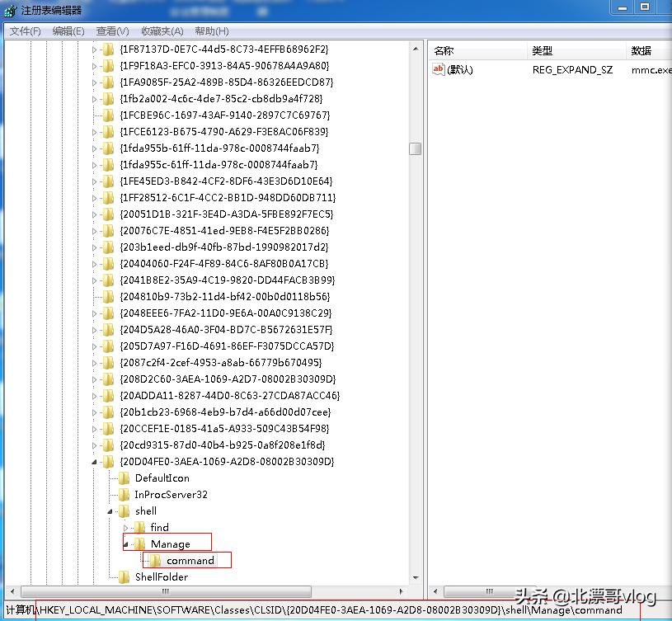Click the values pane horizontal scrollbar thumb
672x621 pixels.
pyautogui.click(x=490, y=592)
